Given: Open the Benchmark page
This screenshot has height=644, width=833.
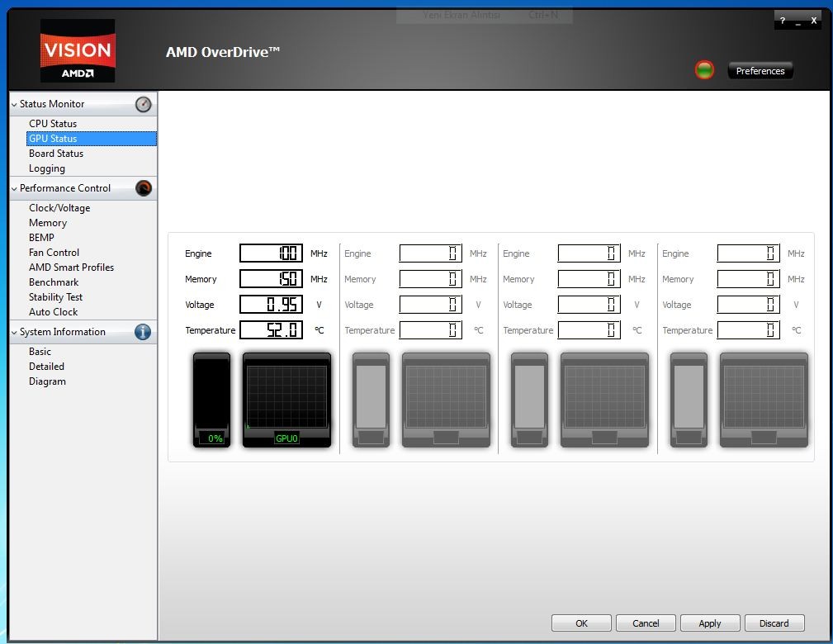Looking at the screenshot, I should tap(54, 282).
